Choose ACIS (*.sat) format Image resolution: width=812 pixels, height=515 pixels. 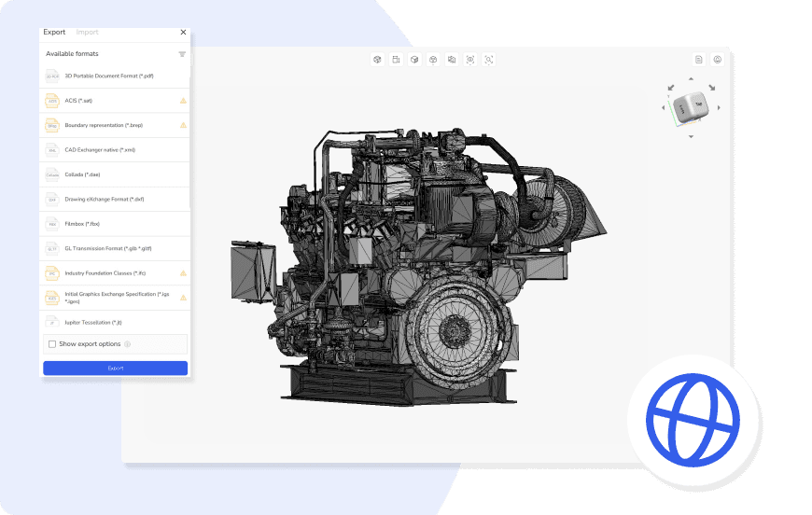[115, 101]
